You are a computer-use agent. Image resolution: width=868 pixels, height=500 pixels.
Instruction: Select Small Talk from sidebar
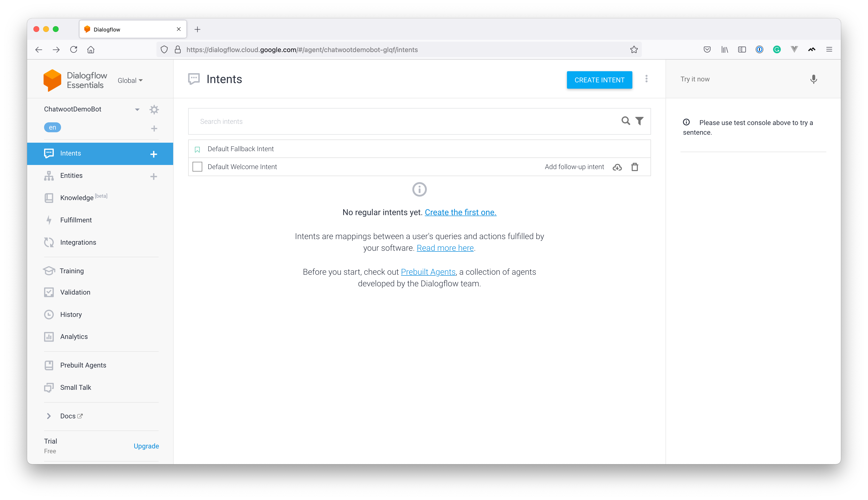(76, 387)
